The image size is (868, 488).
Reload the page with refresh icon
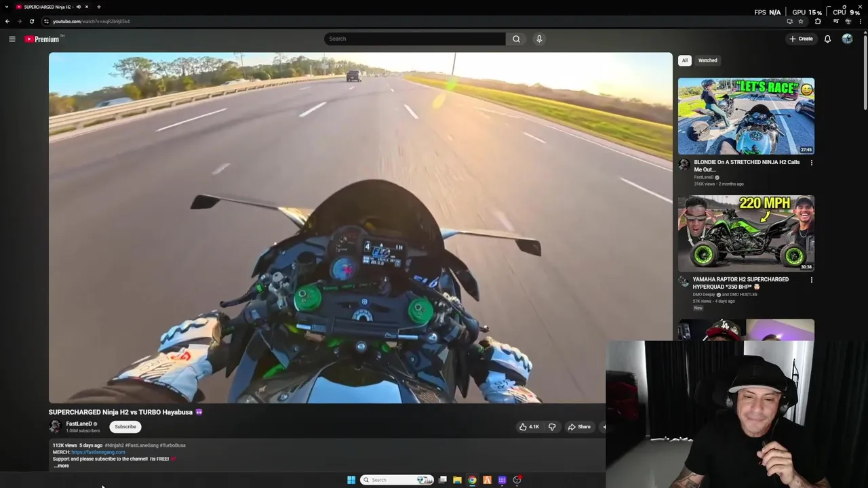31,21
